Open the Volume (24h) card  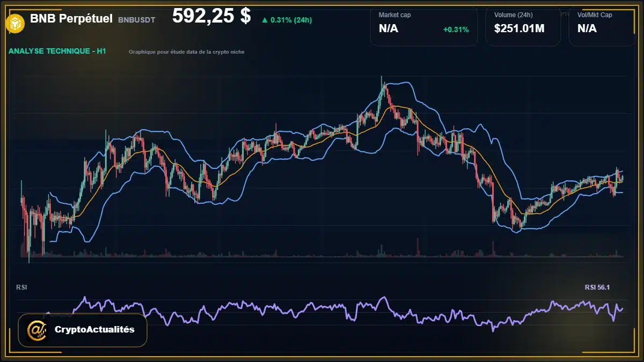tap(523, 26)
